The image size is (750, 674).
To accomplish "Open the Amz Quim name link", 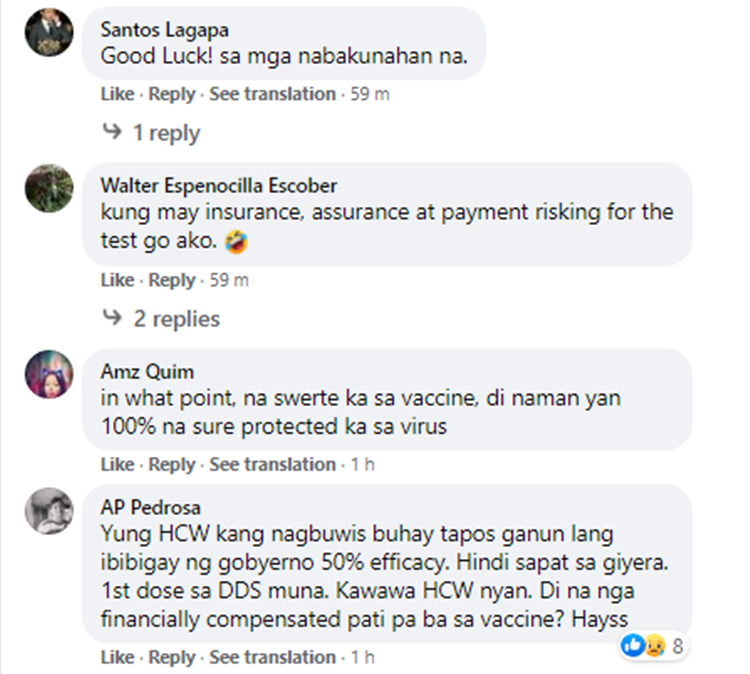I will click(147, 372).
